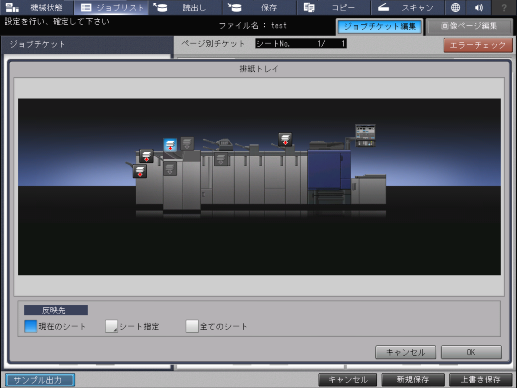517x388 pixels.
Task: Select the upper far-left output tray icon
Action: (x=146, y=156)
